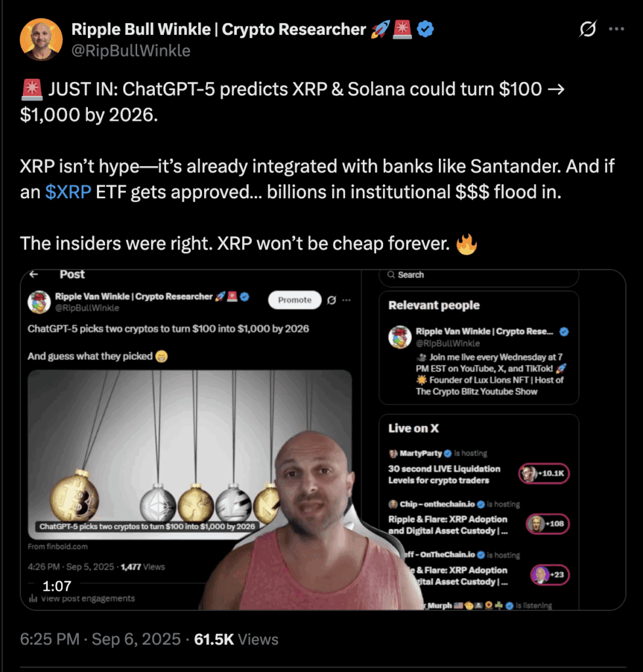
Task: Join the live space with +23 listeners
Action: tap(550, 575)
